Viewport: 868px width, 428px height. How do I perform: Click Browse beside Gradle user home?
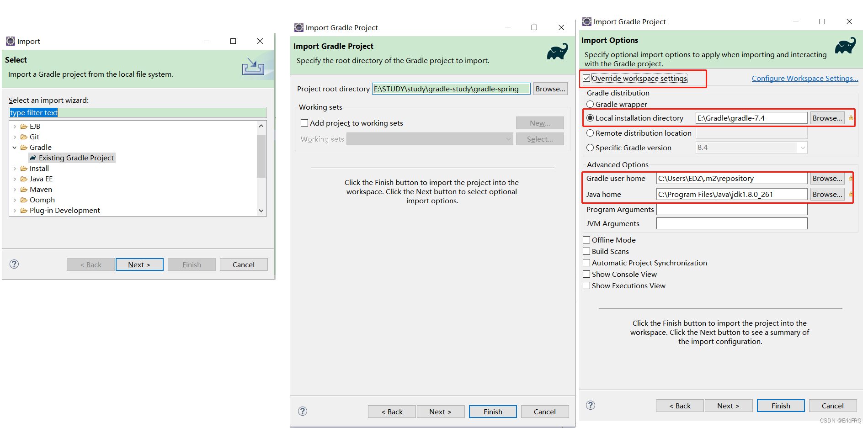click(x=827, y=178)
